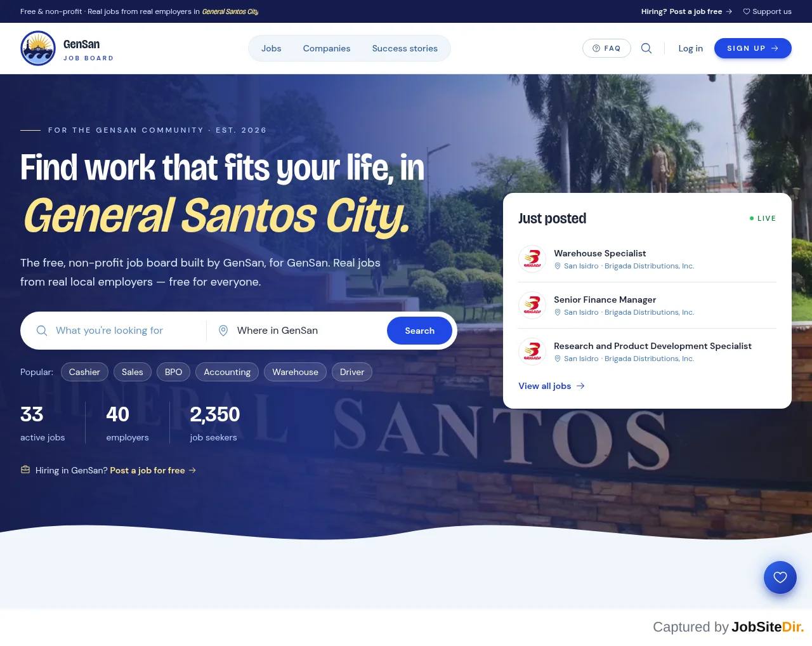Screen dimensions: 812x646
Task: Click 'Post a job for free' hero link
Action: pyautogui.click(x=153, y=470)
